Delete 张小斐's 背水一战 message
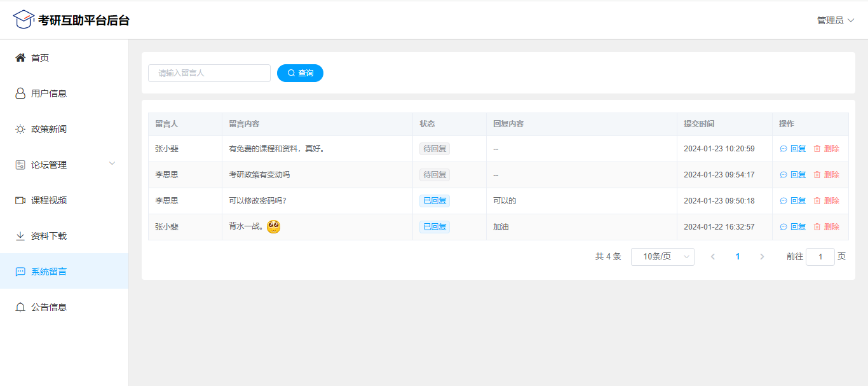This screenshot has height=386, width=868. tap(826, 227)
